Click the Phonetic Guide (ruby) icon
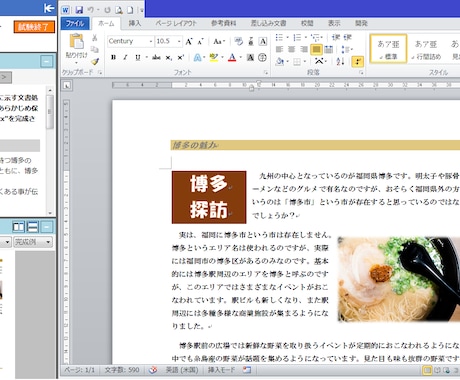The width and height of the screenshot is (460, 380). pos(251,41)
